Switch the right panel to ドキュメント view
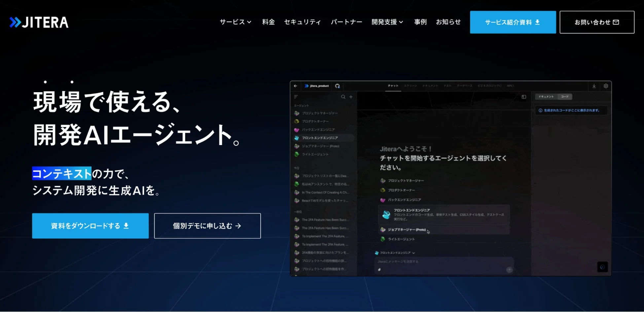Image resolution: width=644 pixels, height=312 pixels. pos(547,97)
